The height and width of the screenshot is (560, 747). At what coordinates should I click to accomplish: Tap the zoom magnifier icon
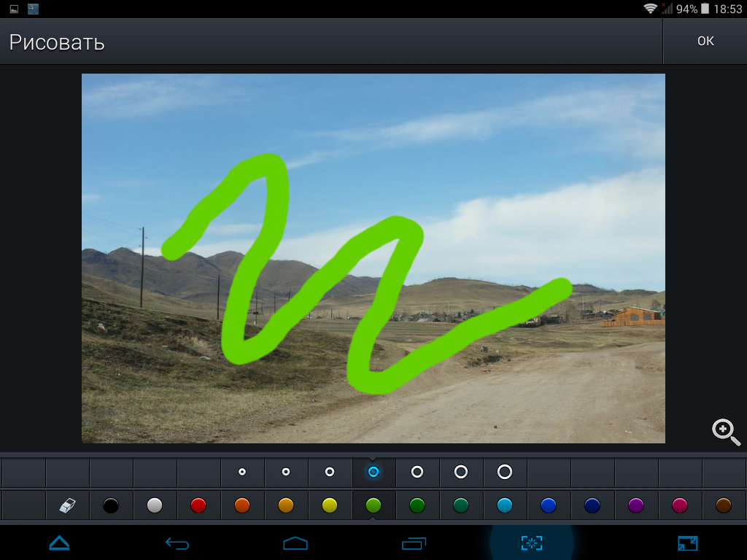pyautogui.click(x=726, y=432)
